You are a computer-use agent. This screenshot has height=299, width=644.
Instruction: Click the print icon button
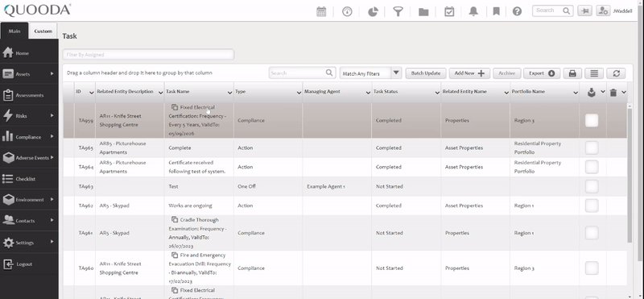(x=572, y=73)
